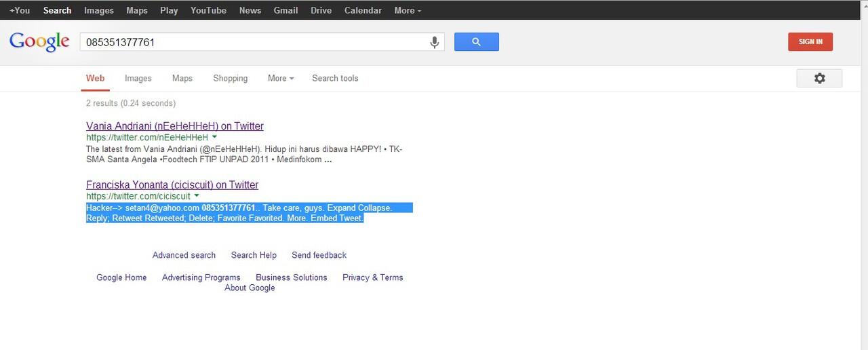
Task: Click the green URL https://twitter.com/ciciscuit
Action: click(x=138, y=196)
